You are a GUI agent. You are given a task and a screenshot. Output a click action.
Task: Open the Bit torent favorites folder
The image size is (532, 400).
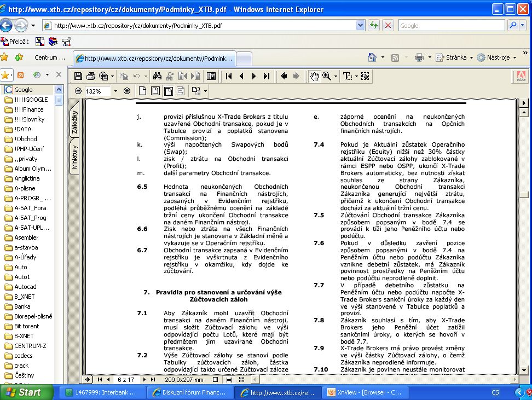tap(26, 326)
